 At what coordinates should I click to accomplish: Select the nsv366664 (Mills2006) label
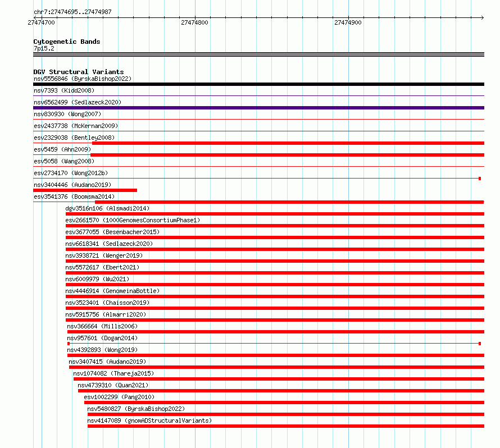tap(102, 326)
